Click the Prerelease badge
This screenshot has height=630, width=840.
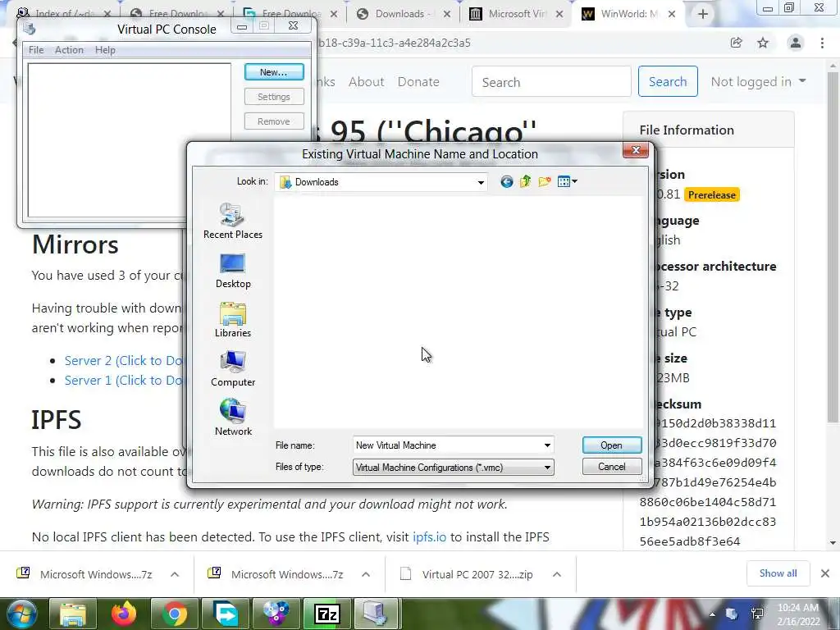pos(711,195)
